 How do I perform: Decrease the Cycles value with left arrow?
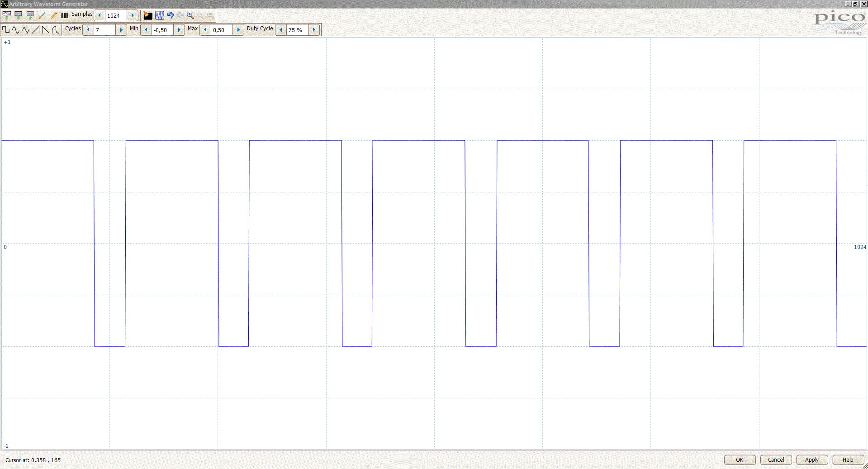tap(88, 30)
